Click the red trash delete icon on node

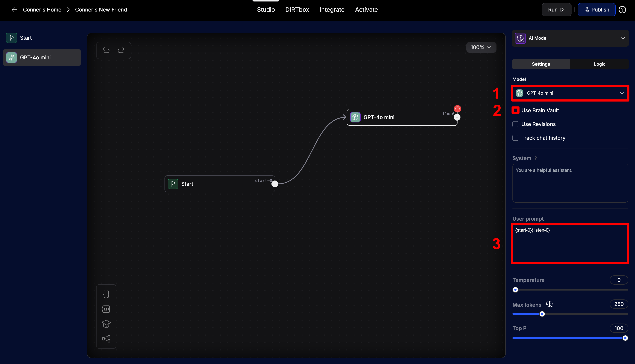click(457, 109)
